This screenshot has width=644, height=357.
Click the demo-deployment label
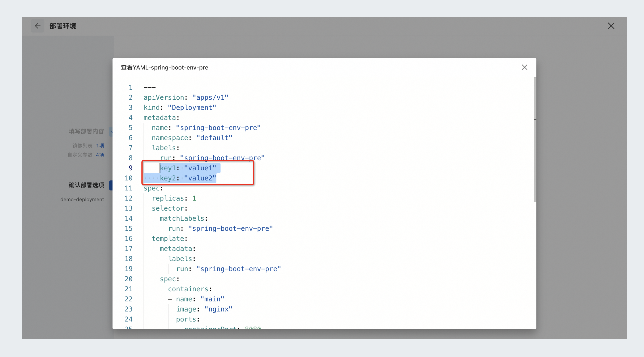point(82,199)
